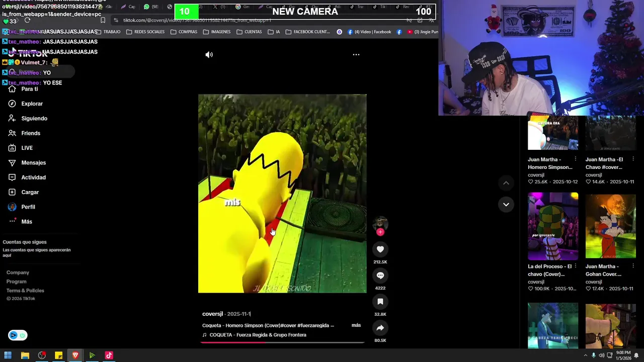Show hidden system tray icons
Image resolution: width=644 pixels, height=362 pixels.
[585, 355]
